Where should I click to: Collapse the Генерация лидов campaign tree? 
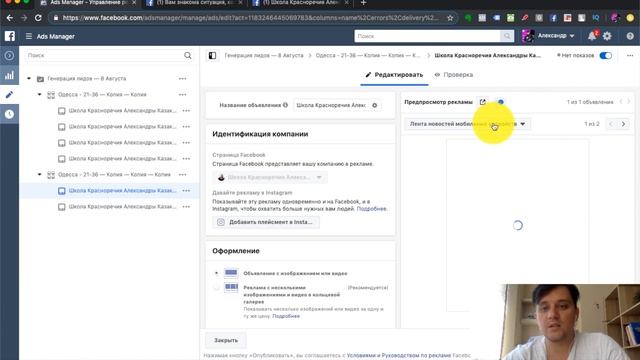(29, 78)
